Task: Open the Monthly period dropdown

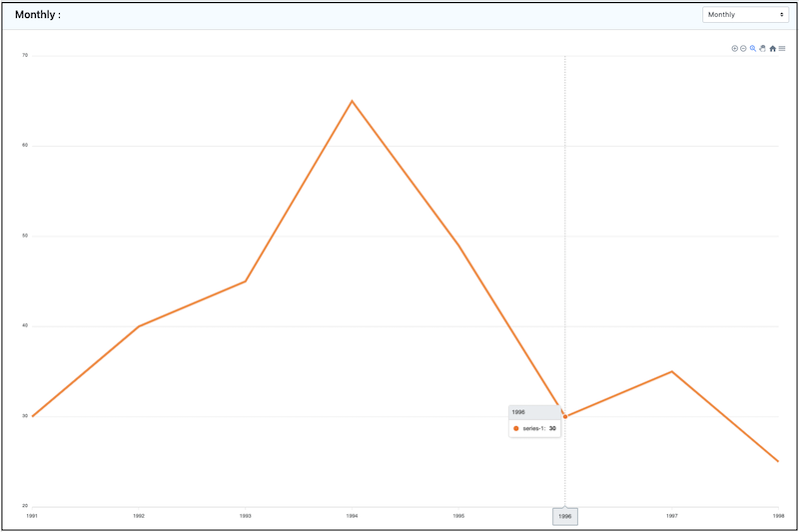Action: (745, 15)
